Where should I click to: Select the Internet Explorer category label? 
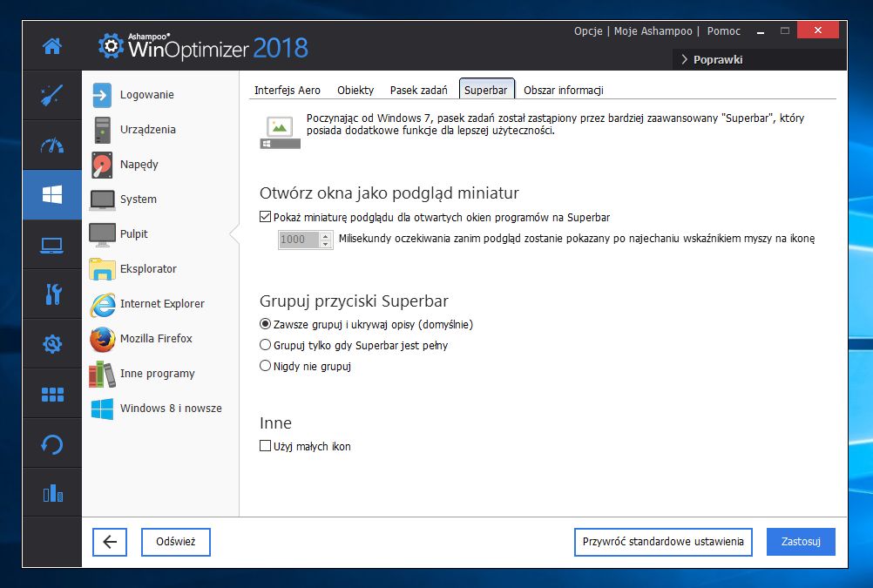(162, 303)
